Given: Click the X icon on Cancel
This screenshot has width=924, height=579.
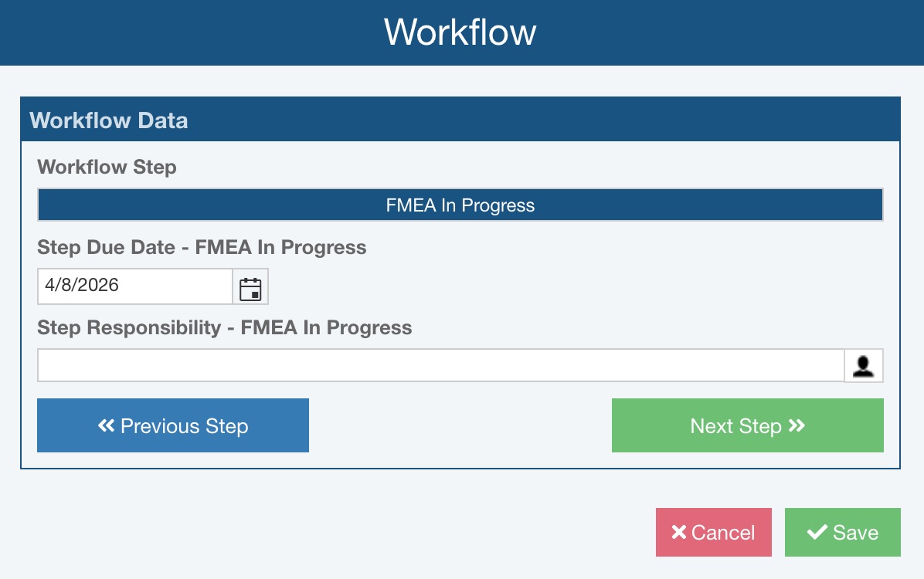Looking at the screenshot, I should tap(679, 533).
